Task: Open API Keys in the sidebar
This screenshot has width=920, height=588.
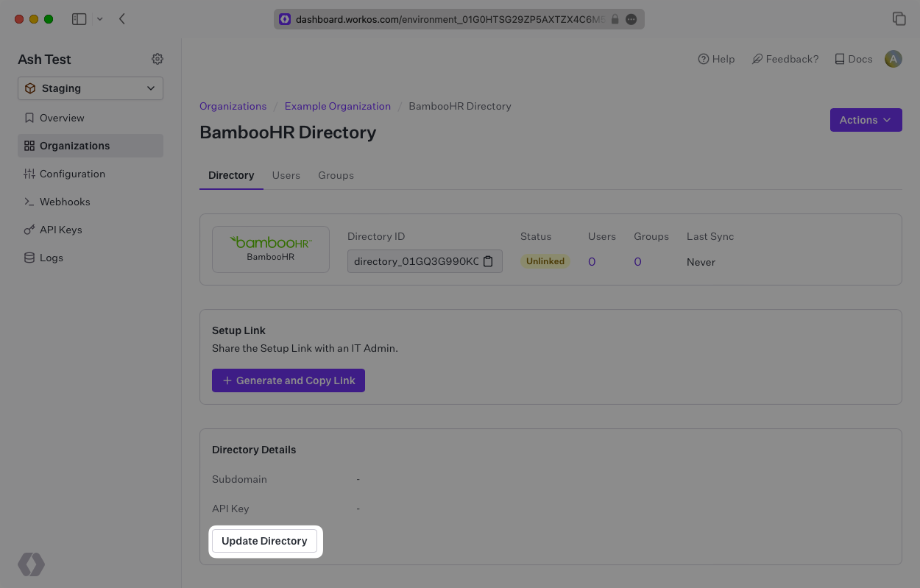Action: tap(60, 230)
